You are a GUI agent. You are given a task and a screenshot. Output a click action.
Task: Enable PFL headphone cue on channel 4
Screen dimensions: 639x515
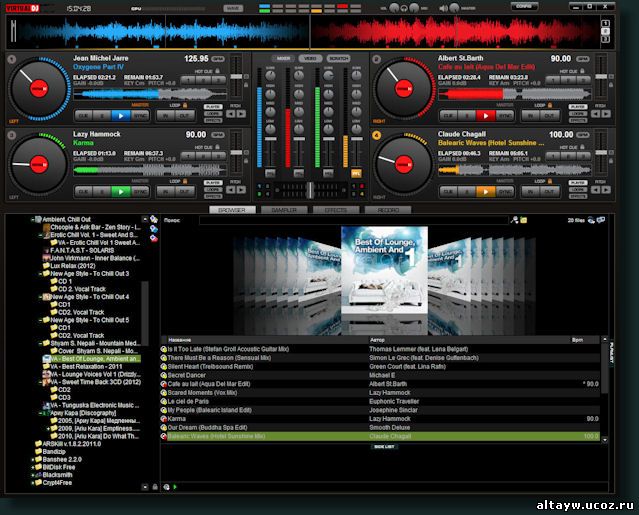[356, 173]
